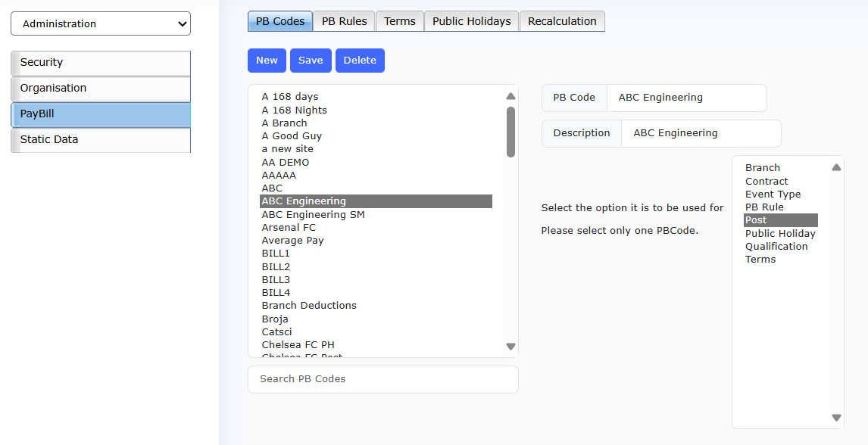Click the Description text field
The image size is (868, 445).
tap(700, 133)
